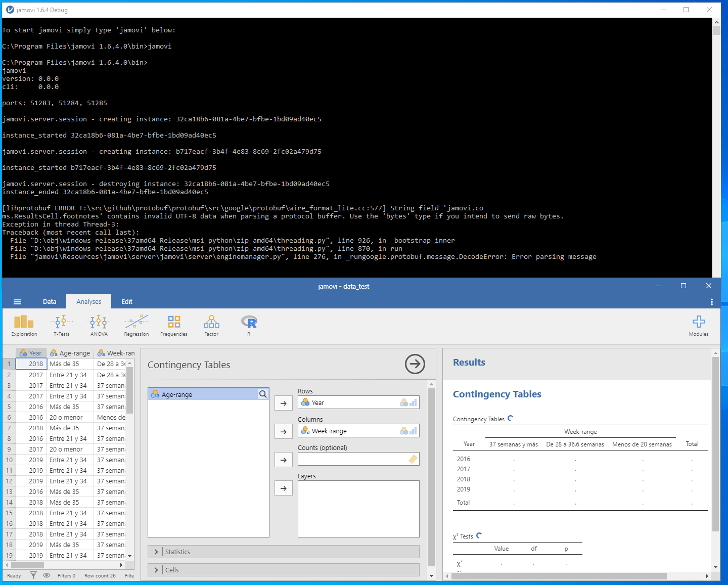Open the Factor analyses menu
This screenshot has height=585, width=728.
tap(211, 325)
